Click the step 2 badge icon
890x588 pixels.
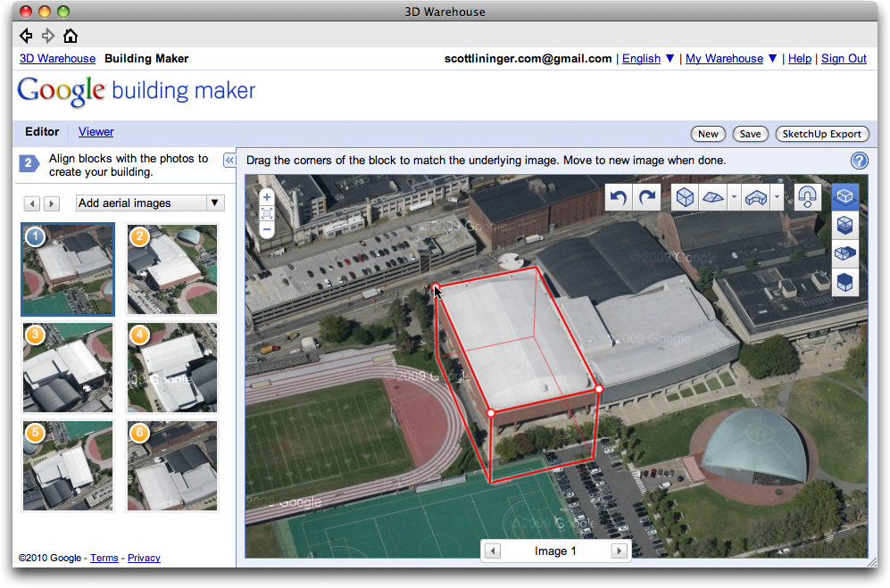click(x=29, y=163)
